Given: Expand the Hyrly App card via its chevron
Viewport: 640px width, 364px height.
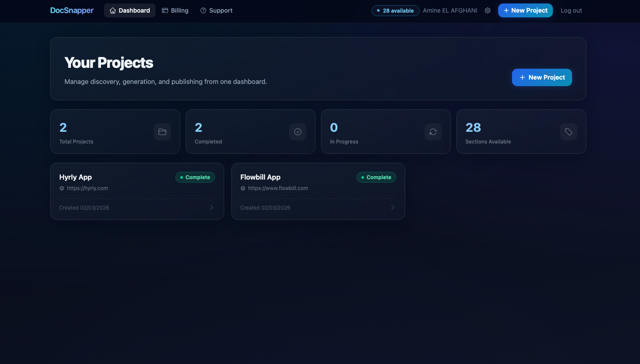Looking at the screenshot, I should 212,207.
